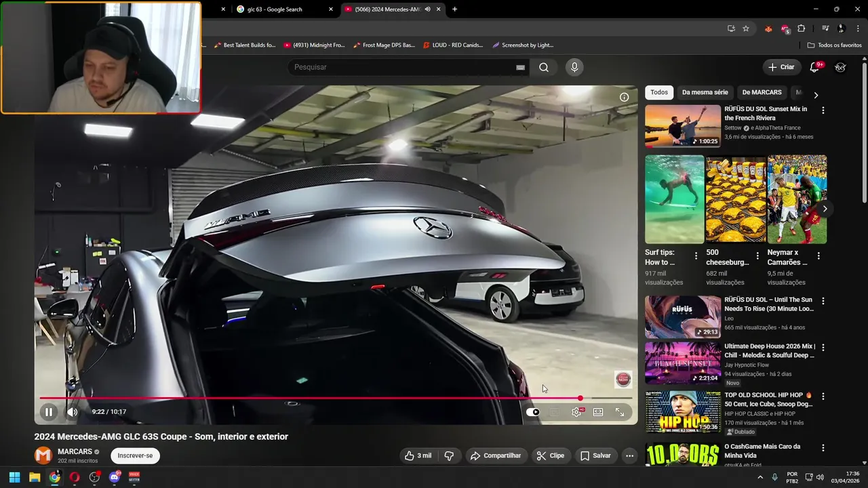Screen dimensions: 868x488
Task: Click the video info card icon
Action: (x=624, y=97)
